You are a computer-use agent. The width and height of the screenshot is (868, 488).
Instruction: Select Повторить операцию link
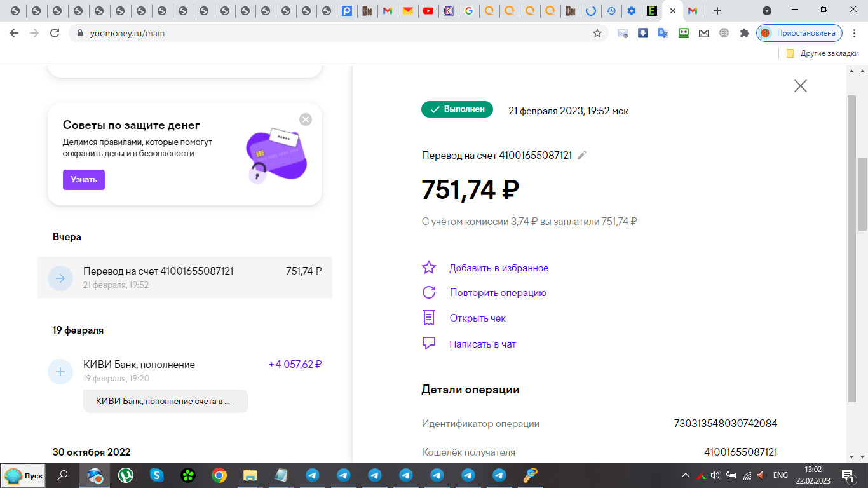coord(498,293)
